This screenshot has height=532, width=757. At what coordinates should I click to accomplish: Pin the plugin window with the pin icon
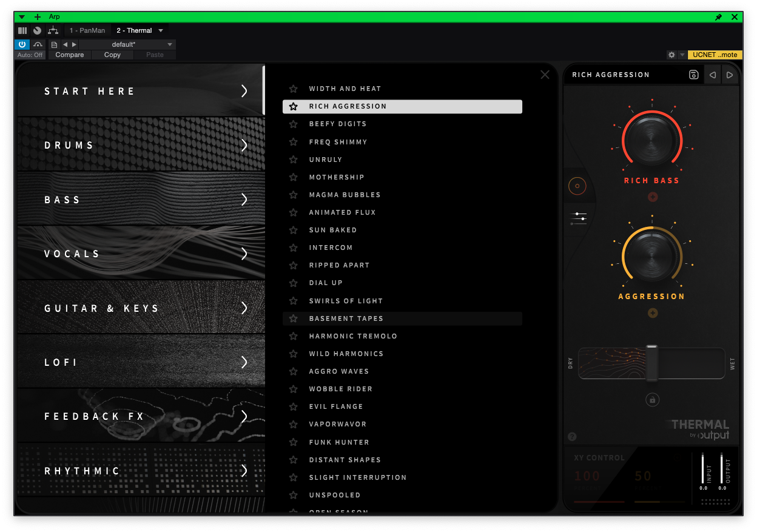tap(719, 17)
